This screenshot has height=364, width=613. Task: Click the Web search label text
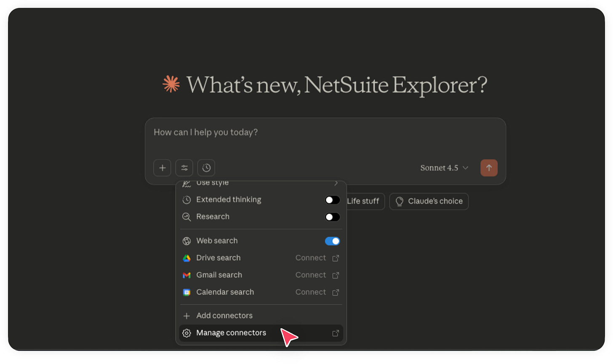(217, 241)
